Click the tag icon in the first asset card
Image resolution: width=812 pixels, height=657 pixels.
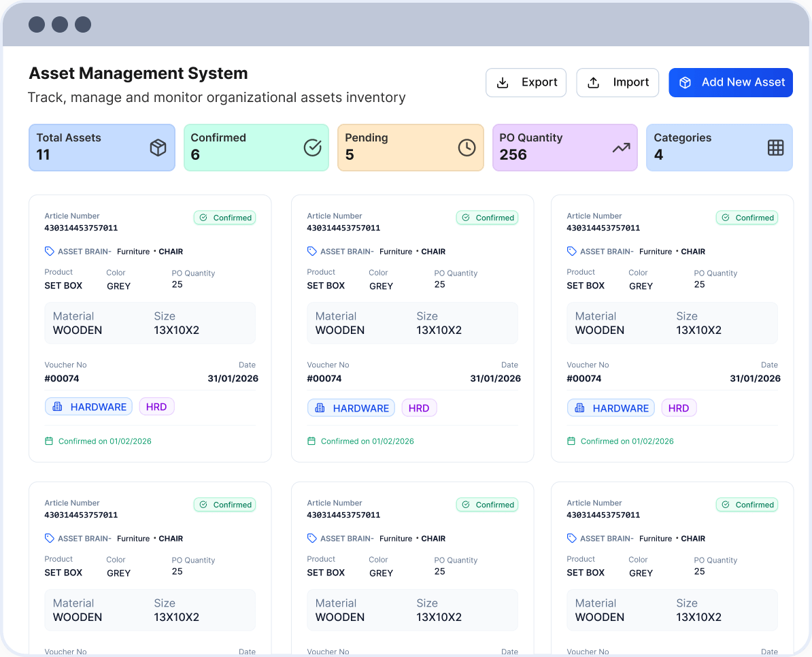pyautogui.click(x=50, y=252)
